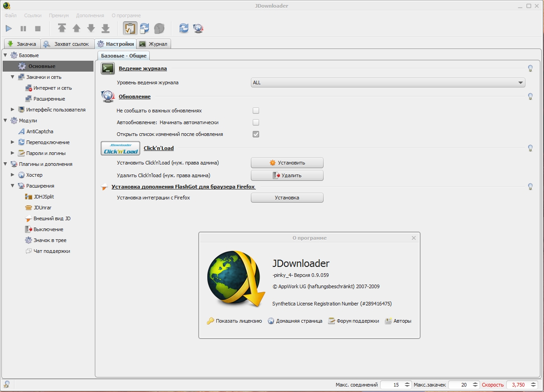Select JDHJSplit extension item
Viewport: 544px width, 392px height.
pos(39,197)
